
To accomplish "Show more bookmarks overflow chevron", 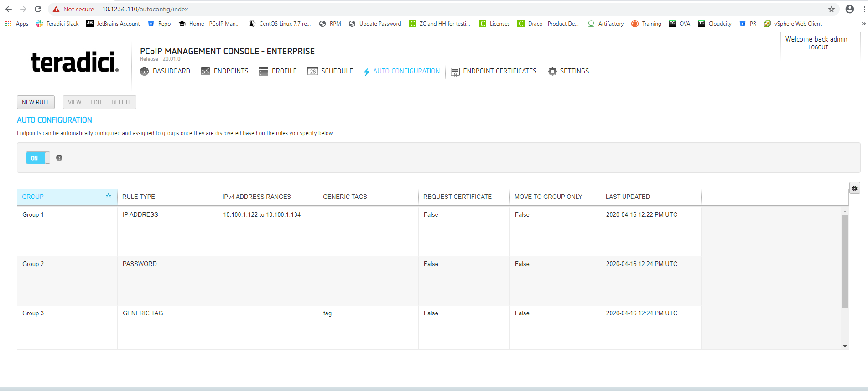I will pos(863,24).
